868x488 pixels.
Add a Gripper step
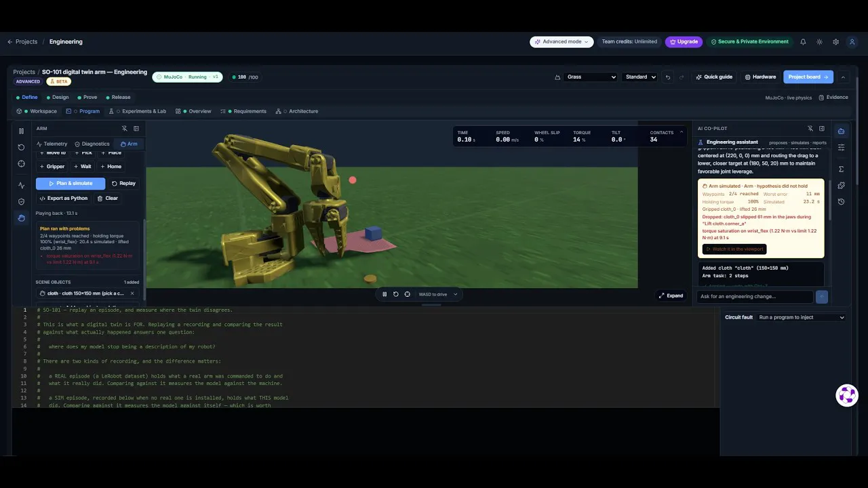[x=53, y=166]
